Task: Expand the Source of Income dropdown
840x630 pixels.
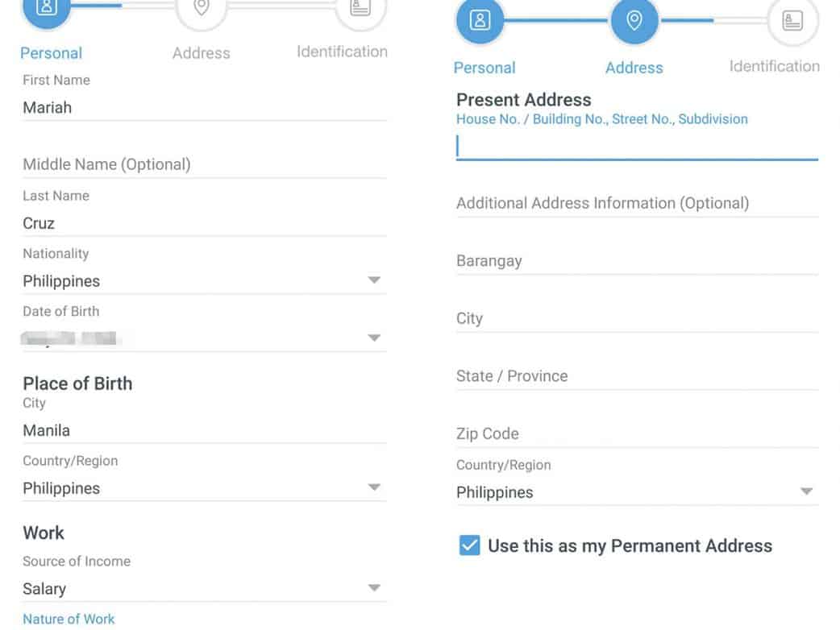Action: click(x=373, y=588)
